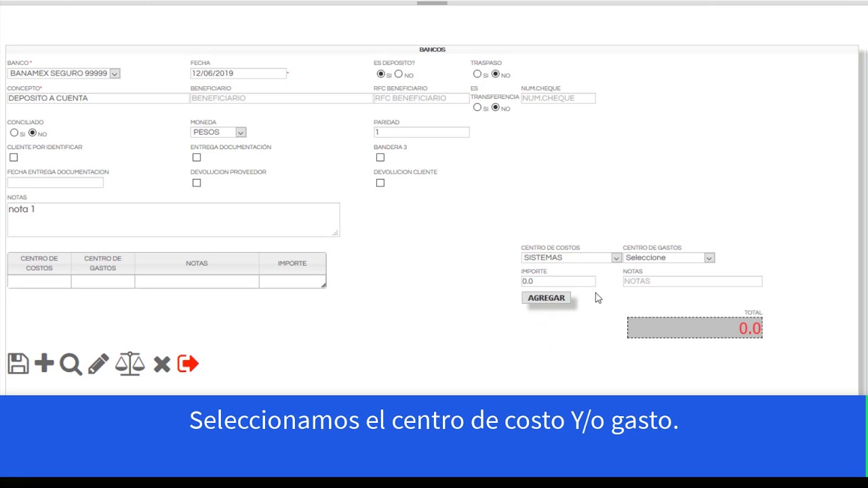
Task: Click the plus icon to add new record
Action: (x=44, y=363)
